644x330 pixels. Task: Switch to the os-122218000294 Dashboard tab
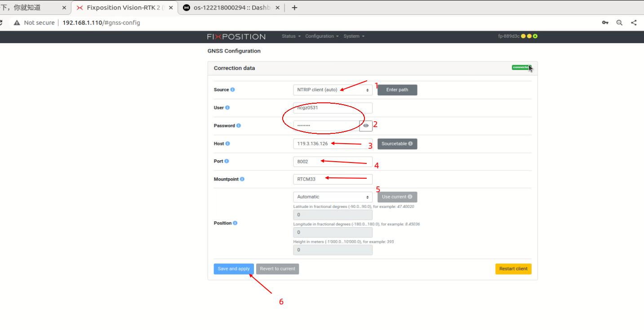(x=232, y=8)
